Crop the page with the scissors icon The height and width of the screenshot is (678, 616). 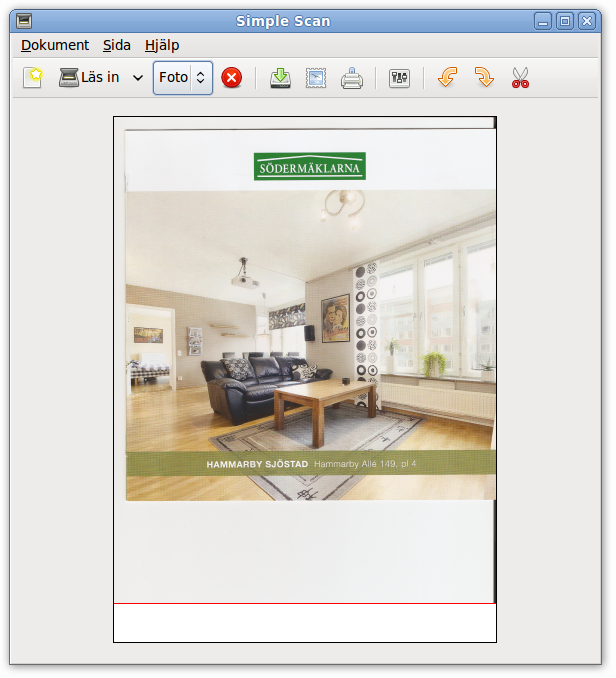[x=520, y=78]
